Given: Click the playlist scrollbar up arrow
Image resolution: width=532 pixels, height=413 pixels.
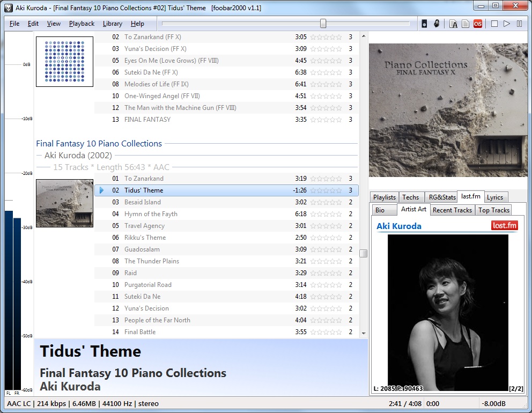Looking at the screenshot, I should 364,36.
